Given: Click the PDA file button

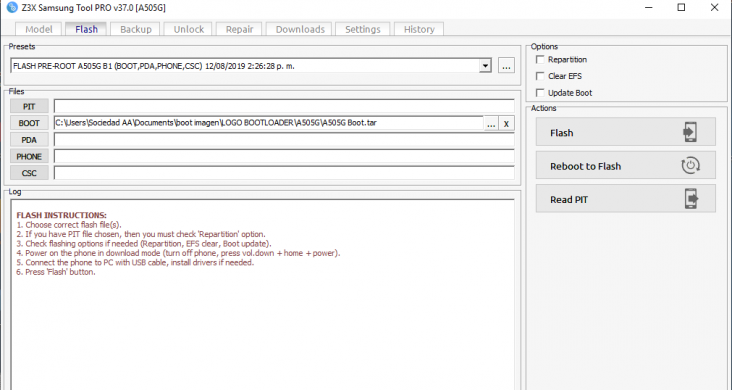Looking at the screenshot, I should tap(29, 140).
